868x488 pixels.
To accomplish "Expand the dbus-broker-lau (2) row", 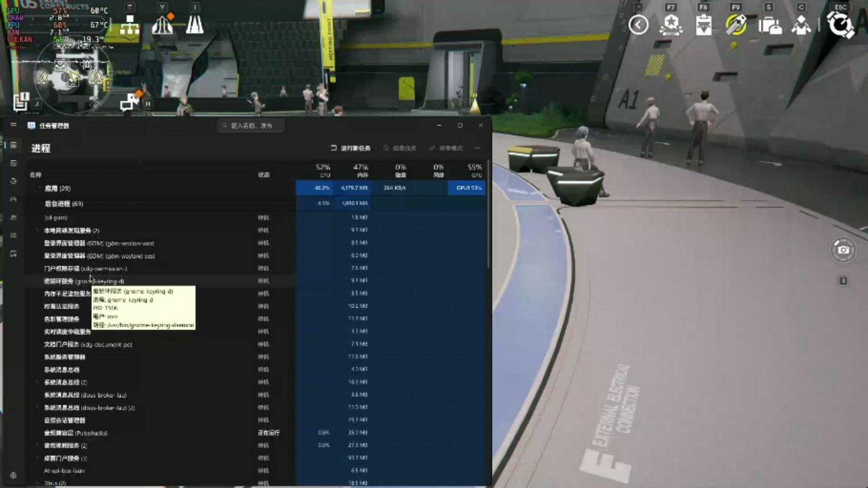I will click(38, 408).
